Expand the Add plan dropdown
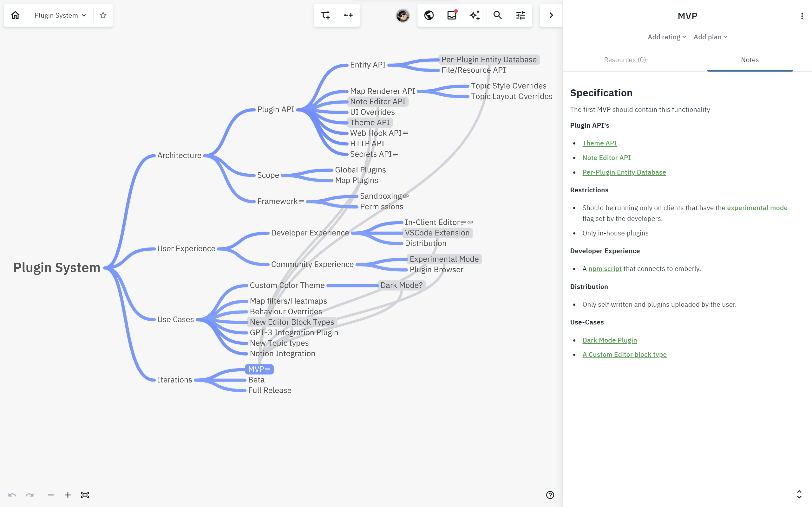This screenshot has height=507, width=812. (x=710, y=37)
